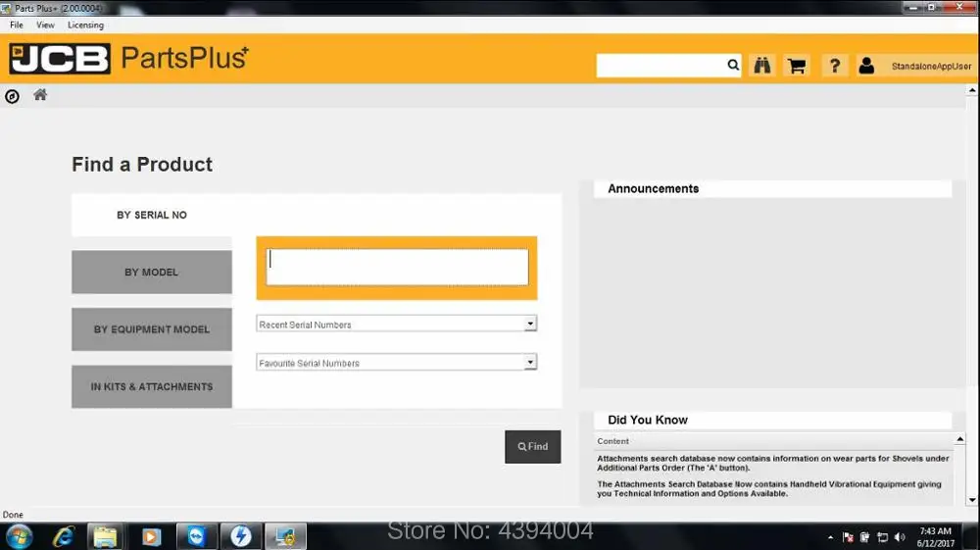Open the File menu

tap(17, 25)
